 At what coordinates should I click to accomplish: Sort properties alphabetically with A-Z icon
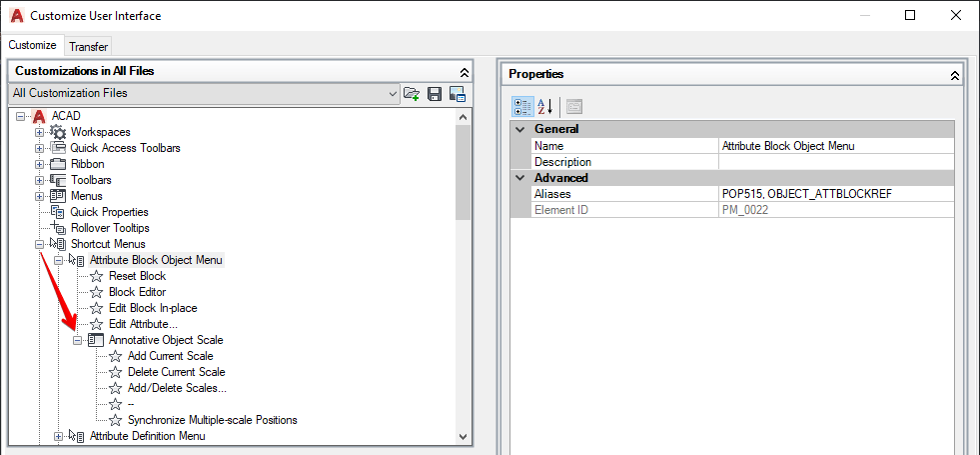click(545, 107)
